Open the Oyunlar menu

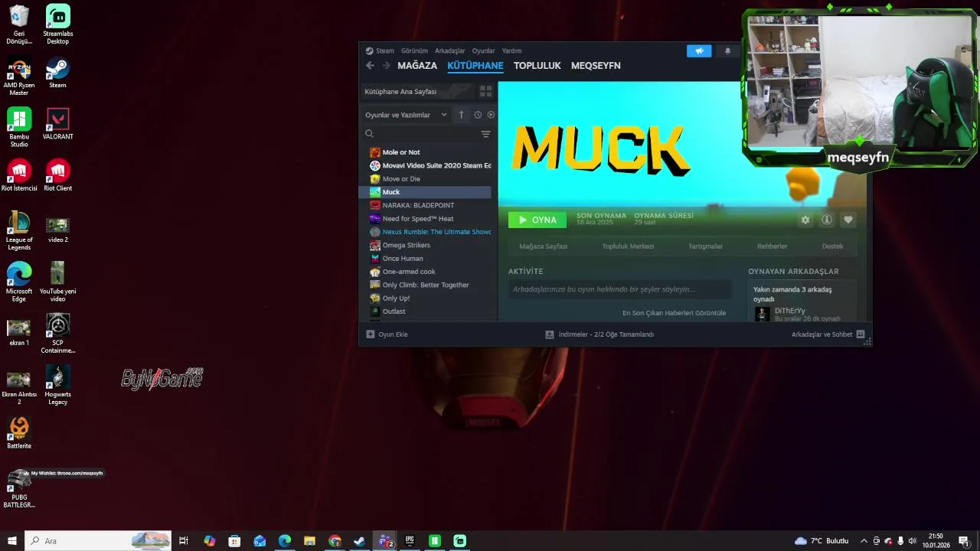(483, 51)
